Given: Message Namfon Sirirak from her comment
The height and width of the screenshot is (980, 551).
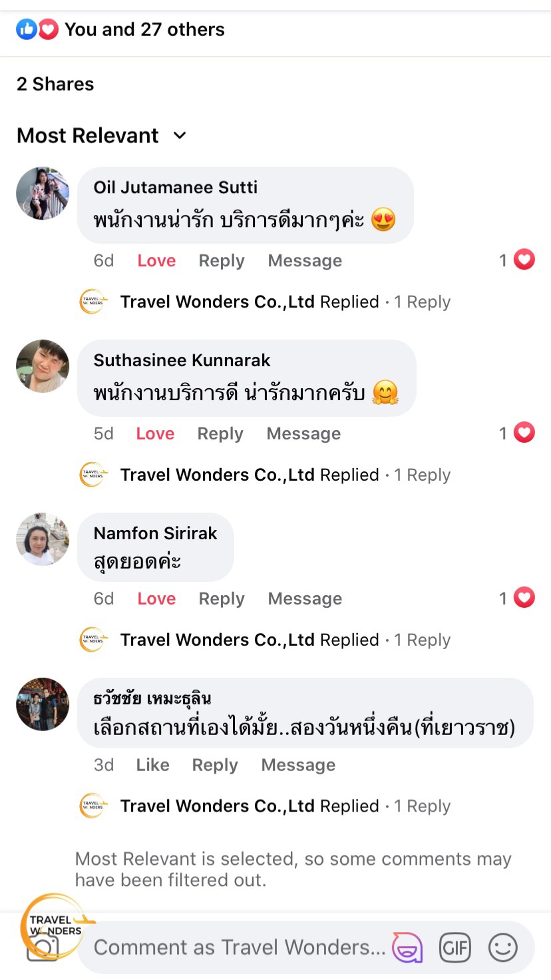Looking at the screenshot, I should point(305,599).
